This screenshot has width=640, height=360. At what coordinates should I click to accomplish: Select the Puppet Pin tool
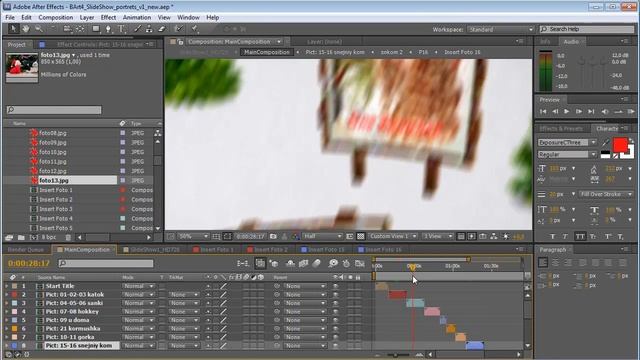pyautogui.click(x=195, y=29)
